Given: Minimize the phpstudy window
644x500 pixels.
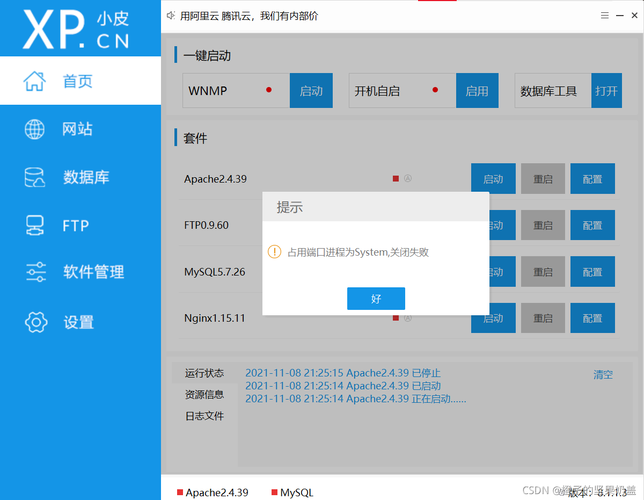Looking at the screenshot, I should click(620, 16).
